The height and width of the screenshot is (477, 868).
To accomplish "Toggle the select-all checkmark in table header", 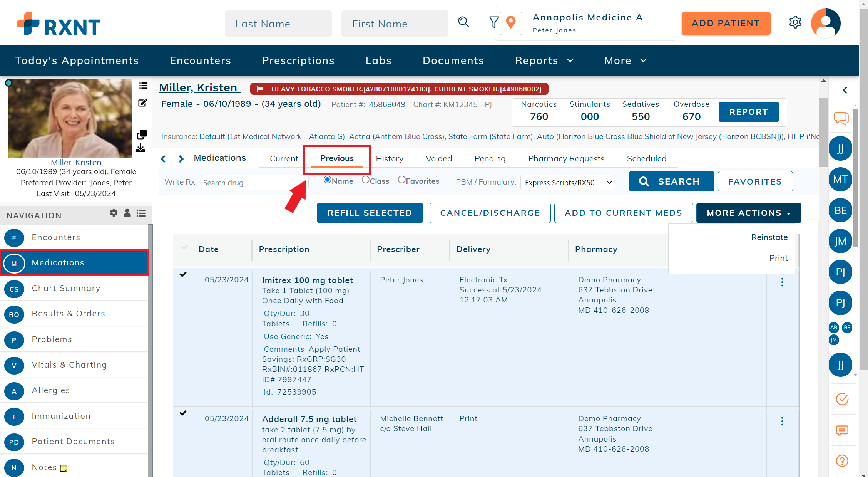I will pyautogui.click(x=185, y=247).
